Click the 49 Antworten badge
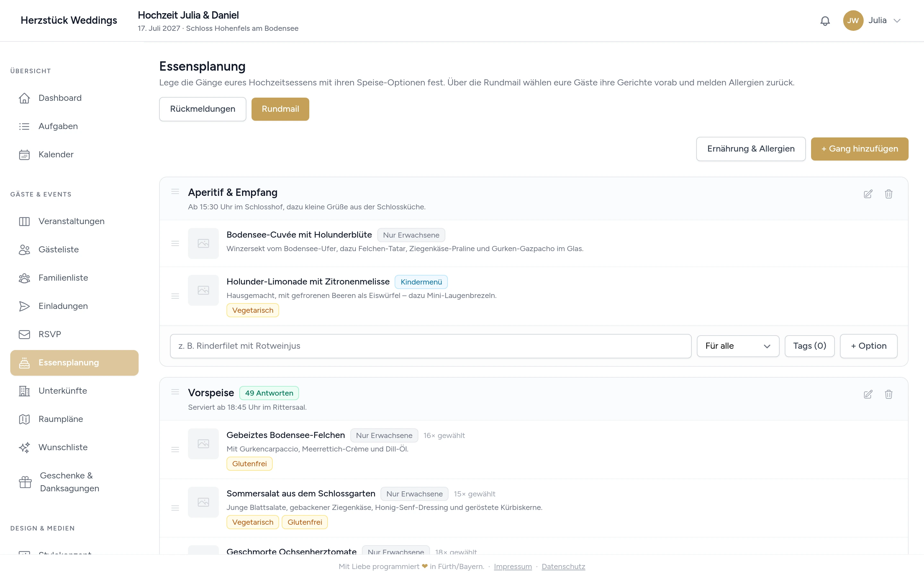924x578 pixels. pyautogui.click(x=269, y=393)
